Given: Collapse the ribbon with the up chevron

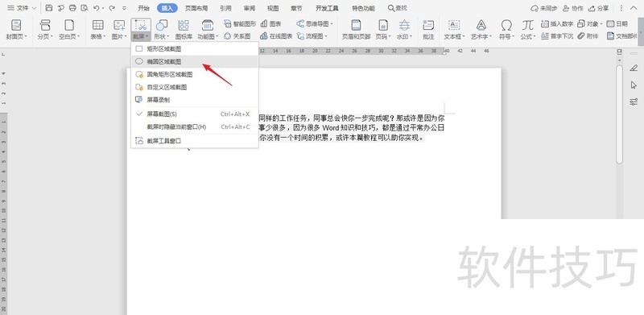Looking at the screenshot, I should click(x=633, y=8).
